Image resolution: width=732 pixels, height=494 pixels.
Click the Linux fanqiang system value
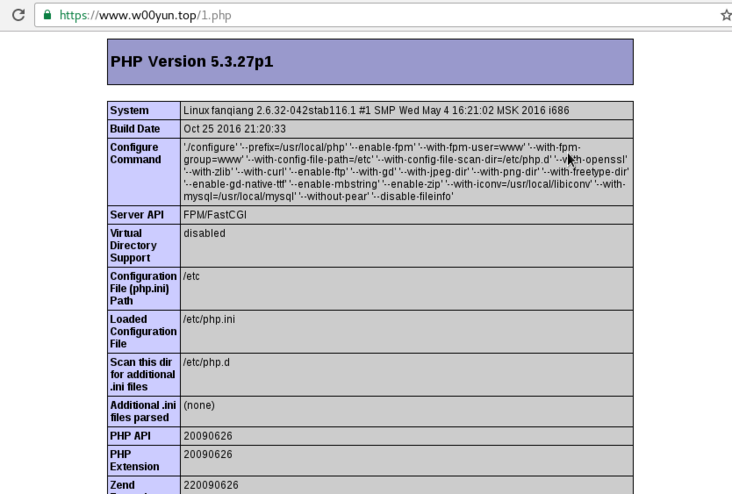[x=376, y=111]
